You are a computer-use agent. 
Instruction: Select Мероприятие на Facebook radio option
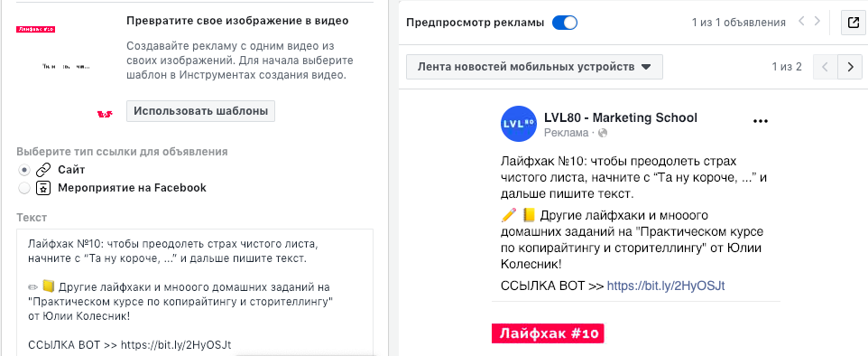[23, 189]
